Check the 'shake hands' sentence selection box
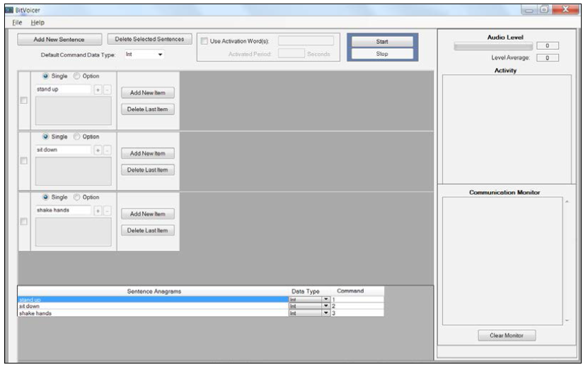Image resolution: width=588 pixels, height=372 pixels. (x=23, y=221)
